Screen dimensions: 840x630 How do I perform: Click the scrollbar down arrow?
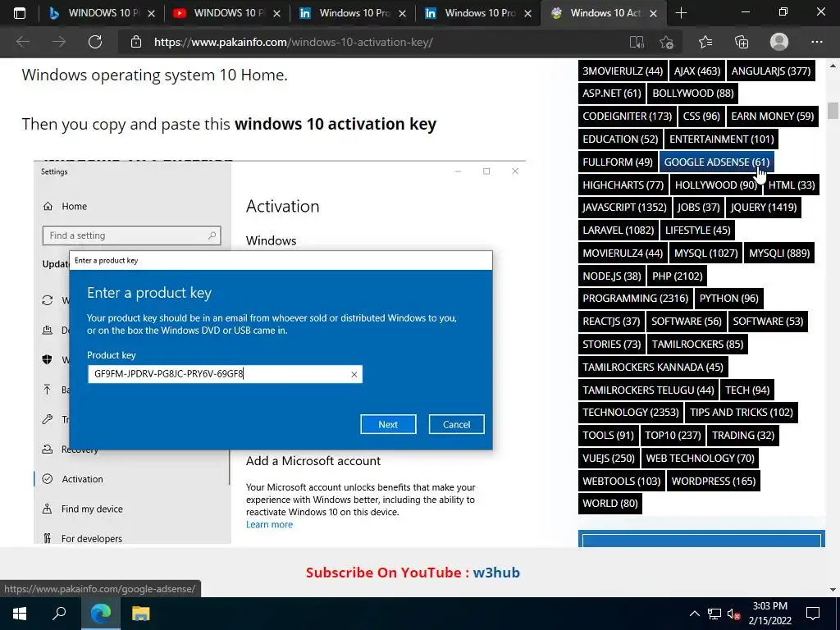[x=833, y=589]
